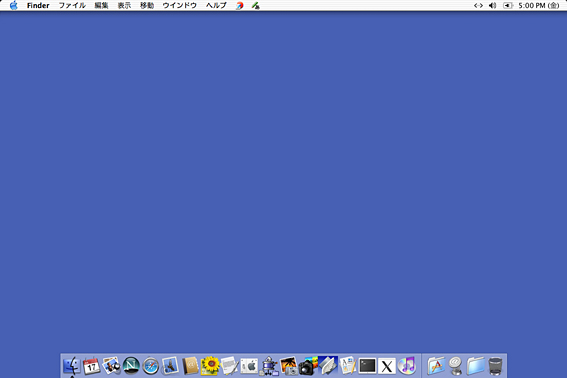Image resolution: width=567 pixels, height=378 pixels.
Task: Click the @ spring web location icon
Action: [x=456, y=366]
